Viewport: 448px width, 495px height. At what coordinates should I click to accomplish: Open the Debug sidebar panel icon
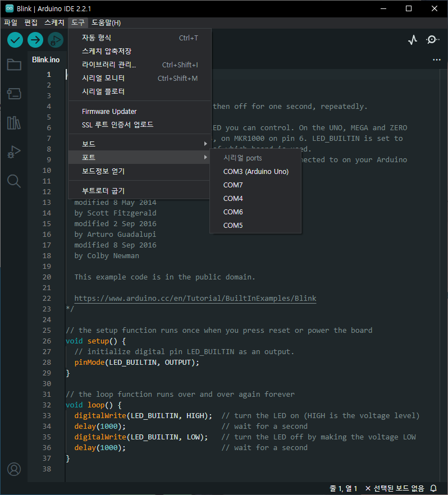click(x=14, y=152)
